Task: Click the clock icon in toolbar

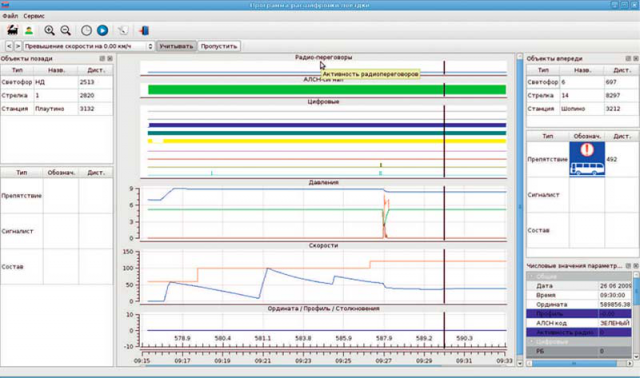Action: click(x=86, y=30)
